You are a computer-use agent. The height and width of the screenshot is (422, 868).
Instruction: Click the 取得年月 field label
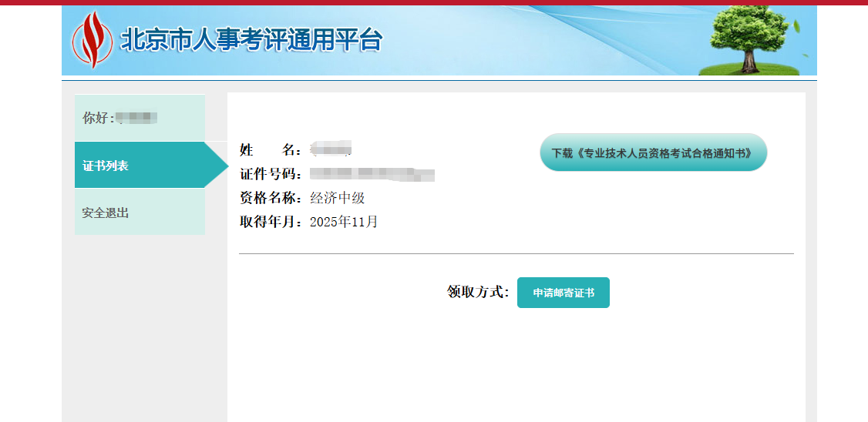pyautogui.click(x=271, y=222)
